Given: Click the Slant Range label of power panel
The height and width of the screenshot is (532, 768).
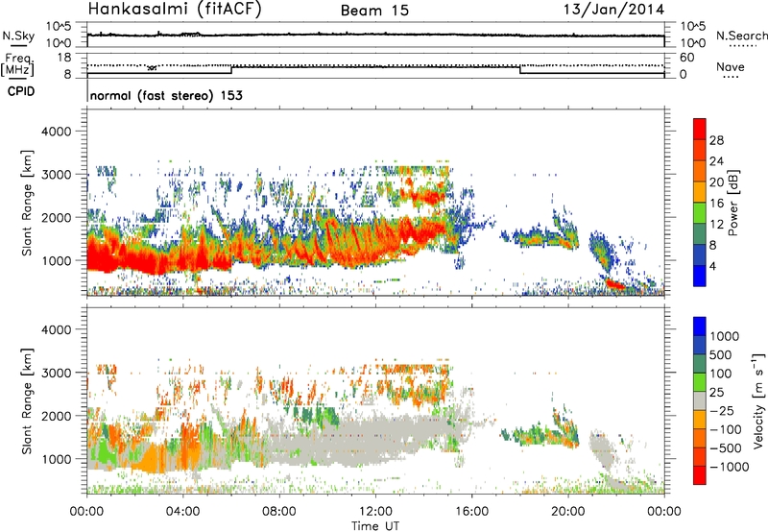Looking at the screenshot, I should 26,203.
